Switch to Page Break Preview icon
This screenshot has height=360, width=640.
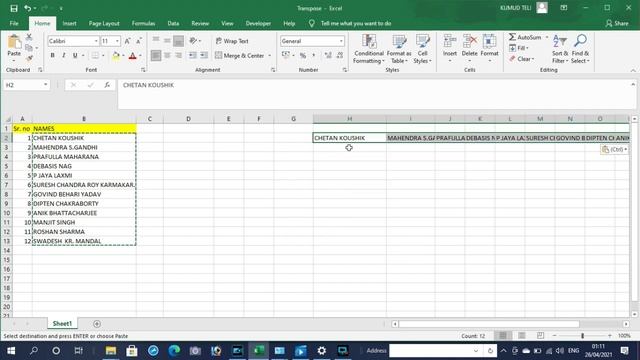(x=540, y=336)
